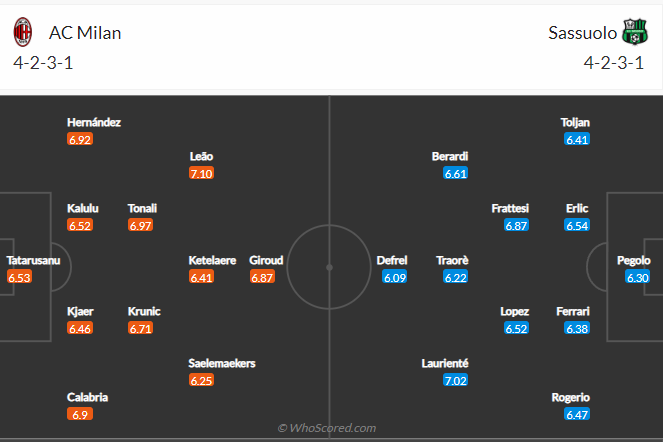Select Leão's 7.10 rating badge
The width and height of the screenshot is (663, 442).
point(201,174)
